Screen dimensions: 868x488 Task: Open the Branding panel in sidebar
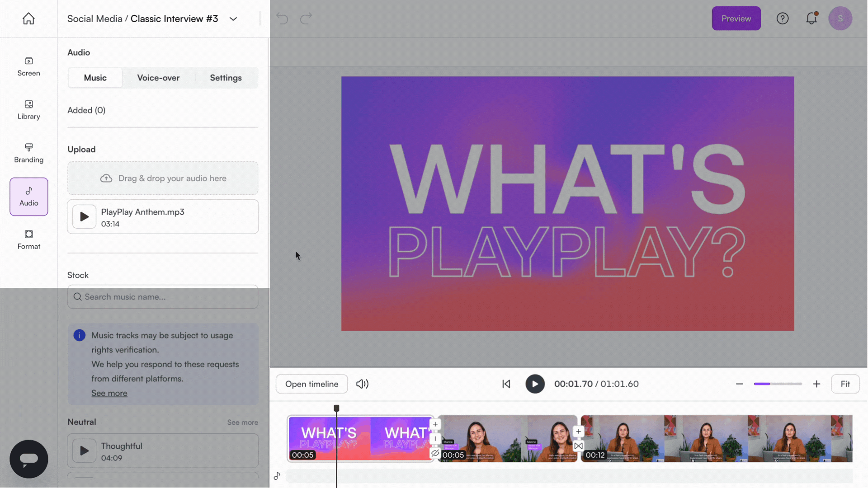tap(28, 153)
